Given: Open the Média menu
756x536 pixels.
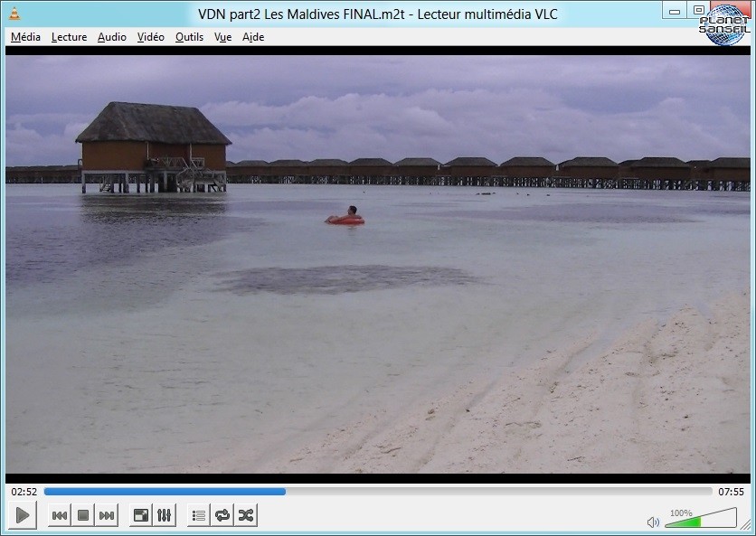Looking at the screenshot, I should tap(25, 37).
